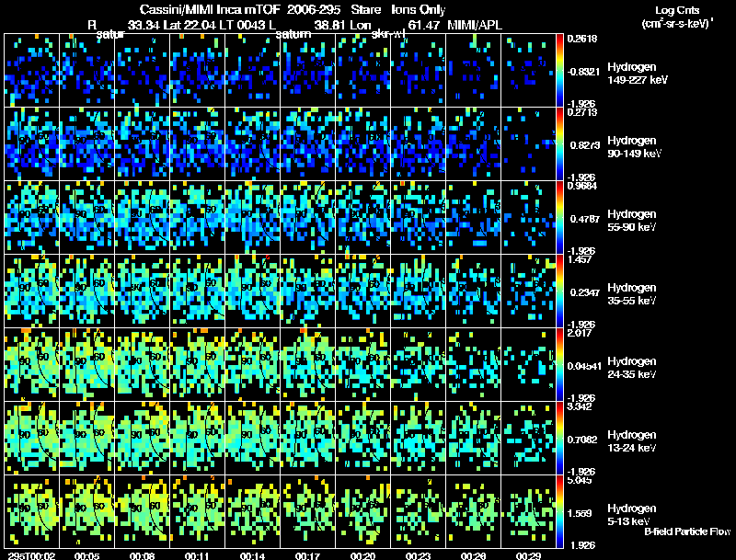Viewport: 736px width, 560px height.
Task: Click the Hydrogen 90-149 keV color bar
Action: click(559, 144)
